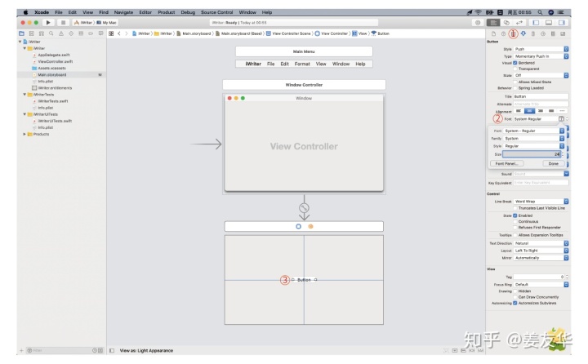Uncheck the Bordered checkbox

(514, 63)
